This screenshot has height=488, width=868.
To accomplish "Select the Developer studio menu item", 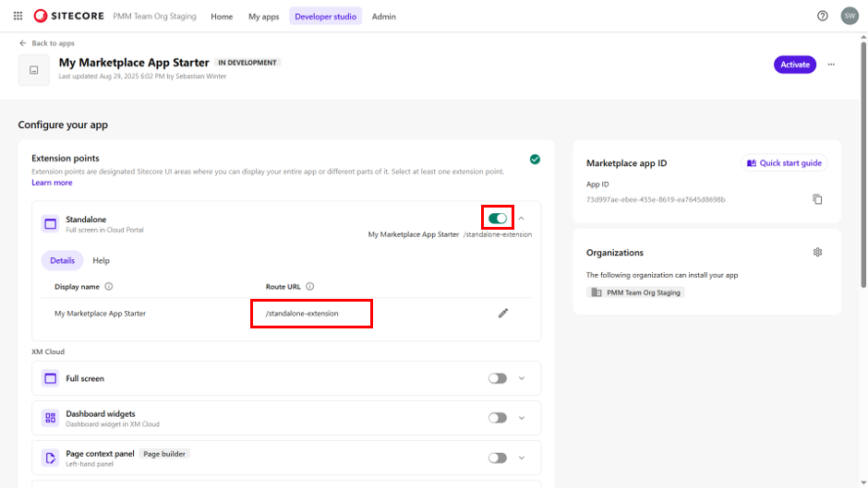I will pyautogui.click(x=325, y=17).
